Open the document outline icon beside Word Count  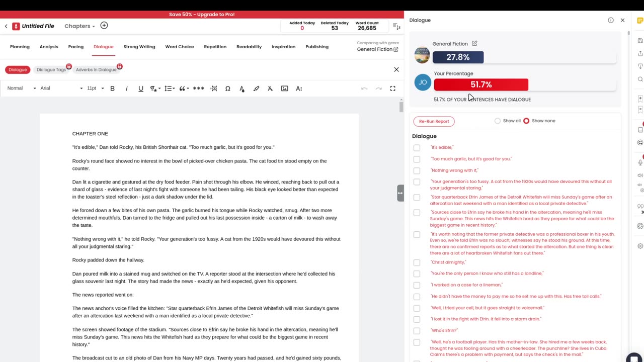click(396, 27)
